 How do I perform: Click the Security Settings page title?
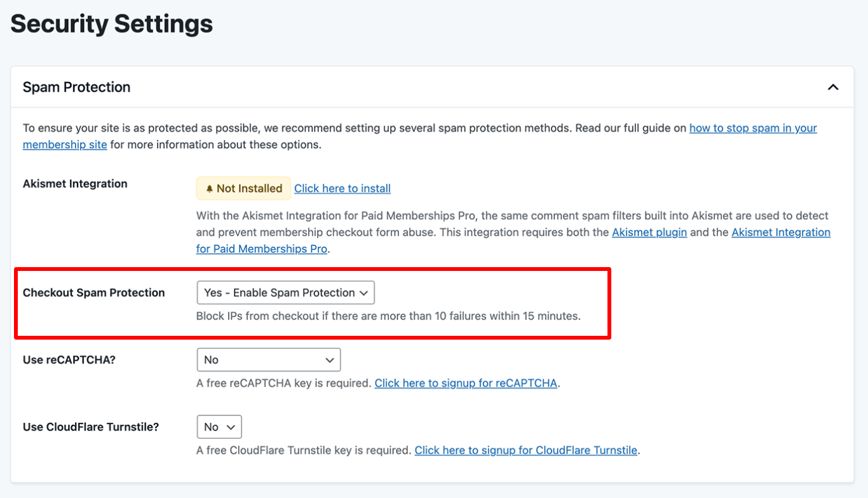click(111, 24)
